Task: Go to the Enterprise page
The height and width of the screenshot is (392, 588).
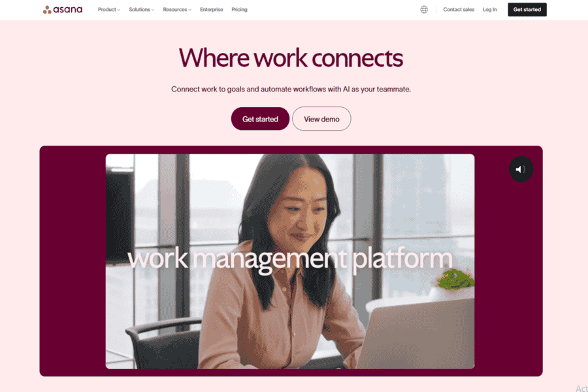Action: 212,9
